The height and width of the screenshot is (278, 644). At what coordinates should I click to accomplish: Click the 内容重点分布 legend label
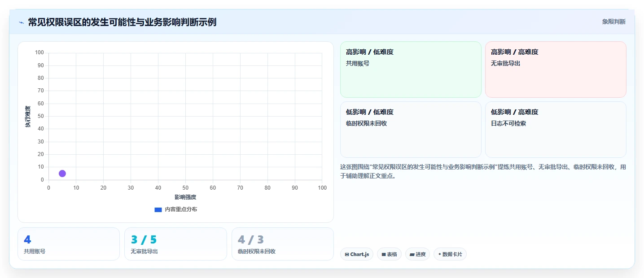pyautogui.click(x=181, y=209)
